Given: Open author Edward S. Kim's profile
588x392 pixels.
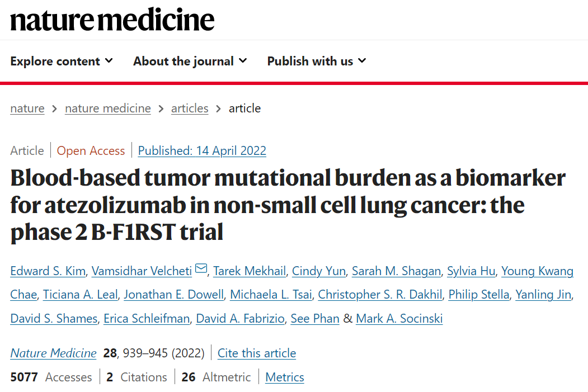Looking at the screenshot, I should click(x=48, y=271).
